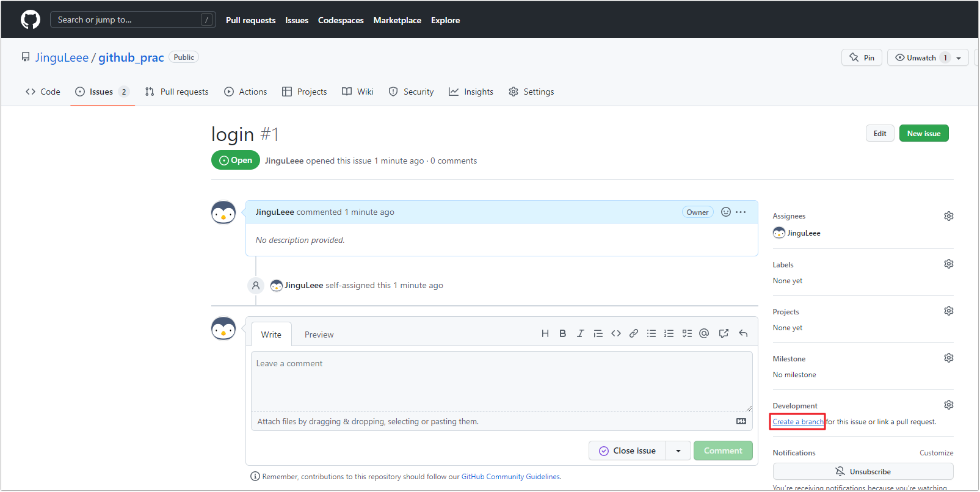Open the JinguLeee owner link in breadcrumb
980x492 pixels.
pyautogui.click(x=62, y=57)
